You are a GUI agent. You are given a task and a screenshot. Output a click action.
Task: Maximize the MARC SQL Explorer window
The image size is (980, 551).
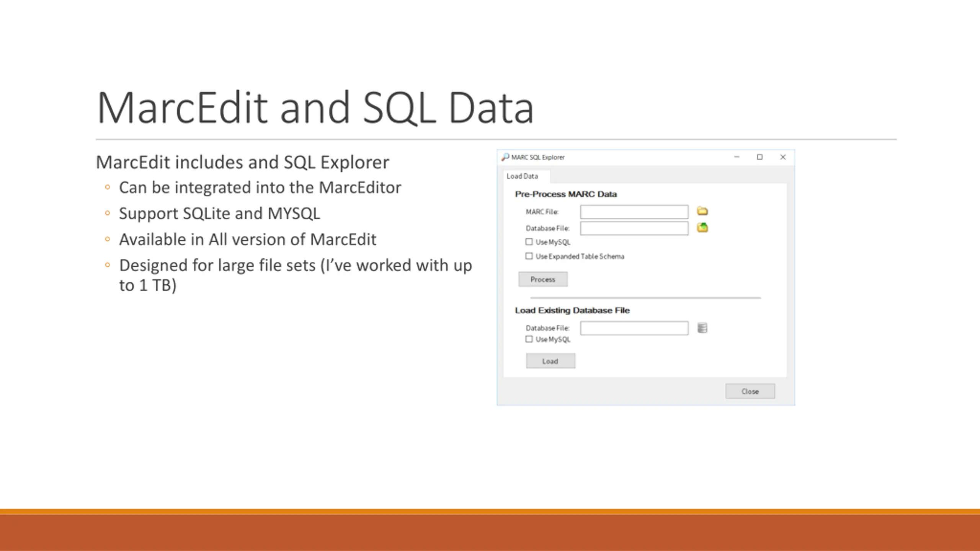pos(759,157)
